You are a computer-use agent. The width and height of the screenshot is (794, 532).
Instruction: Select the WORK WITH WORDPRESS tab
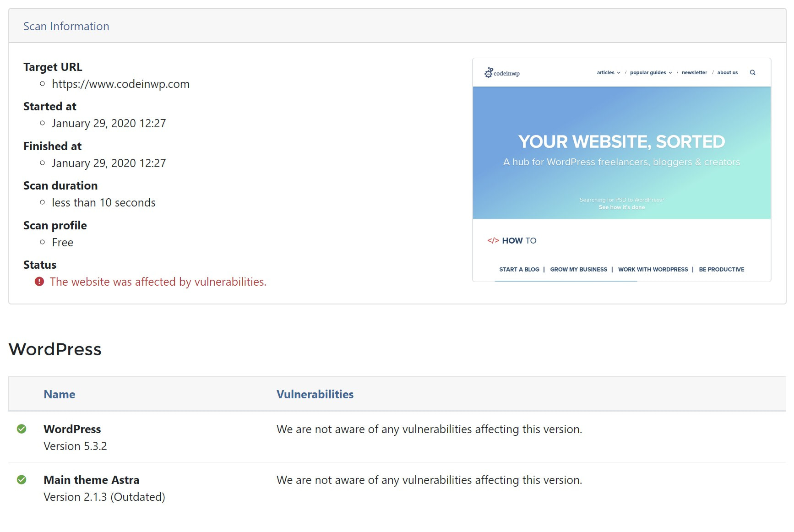(x=653, y=269)
